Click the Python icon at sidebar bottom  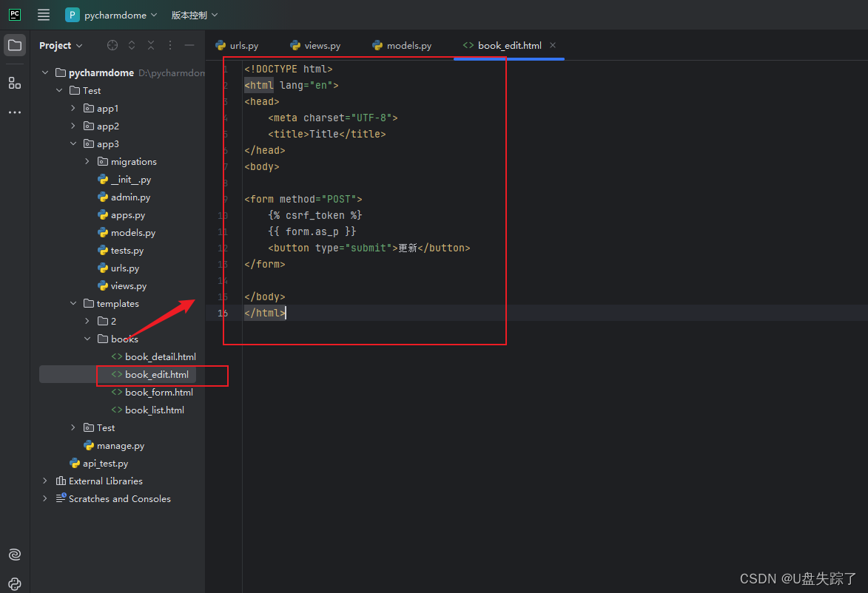pos(14,583)
